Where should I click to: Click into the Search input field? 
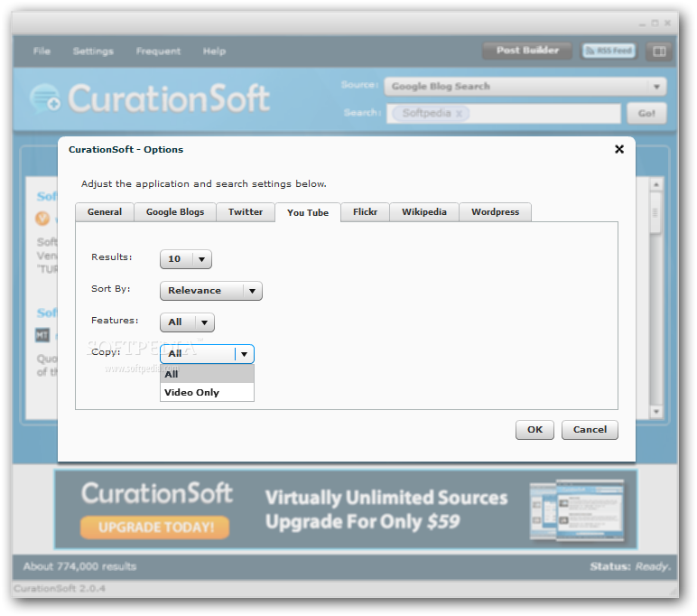(503, 114)
